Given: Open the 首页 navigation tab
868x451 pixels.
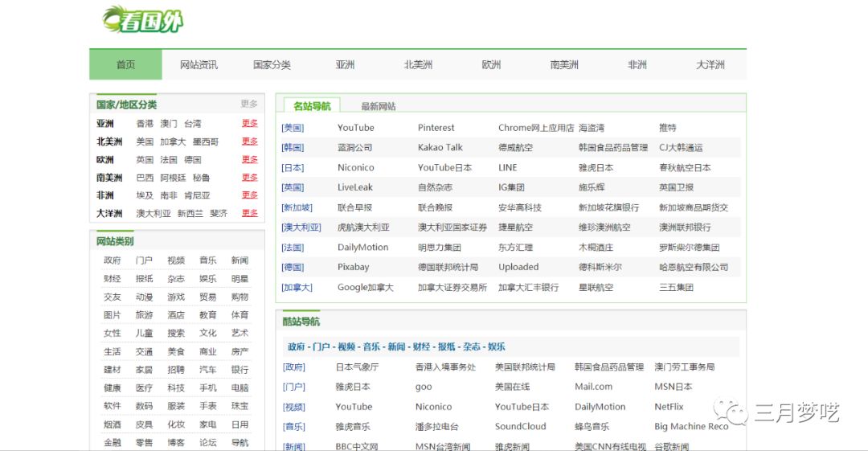Looking at the screenshot, I should 125,65.
